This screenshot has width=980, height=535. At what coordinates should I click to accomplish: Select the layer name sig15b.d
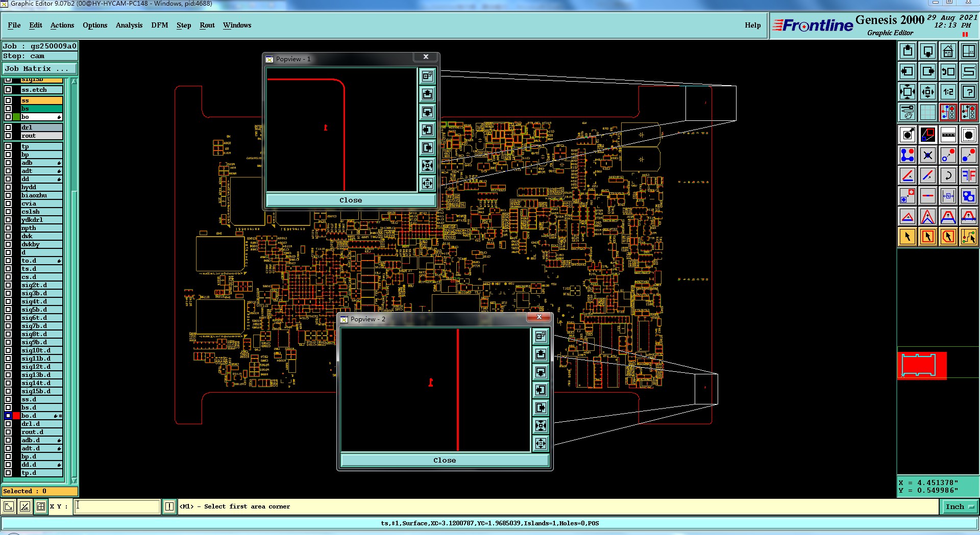(41, 391)
